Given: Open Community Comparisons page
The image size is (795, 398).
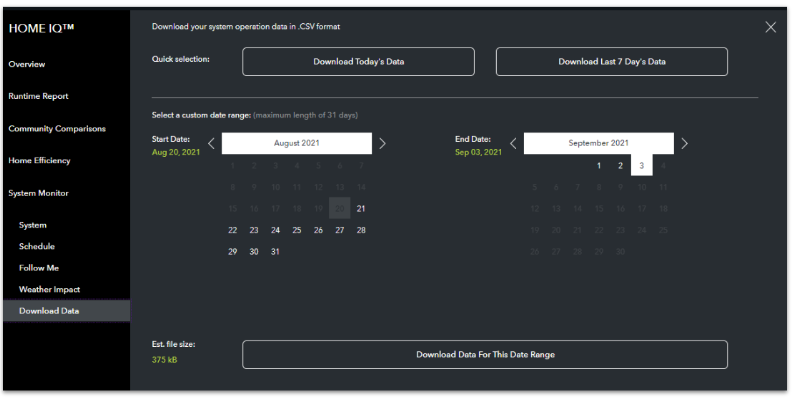Looking at the screenshot, I should click(57, 129).
